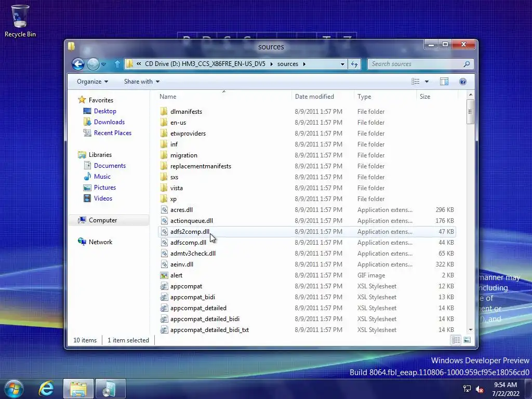Click the scrollbar up arrow
The image size is (532, 399).
(470, 95)
